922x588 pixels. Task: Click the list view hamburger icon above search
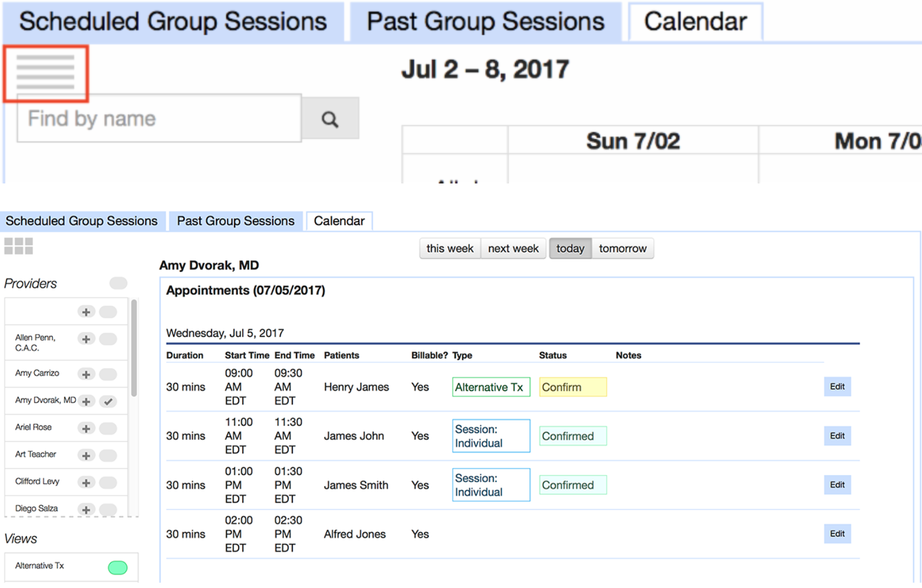(45, 72)
